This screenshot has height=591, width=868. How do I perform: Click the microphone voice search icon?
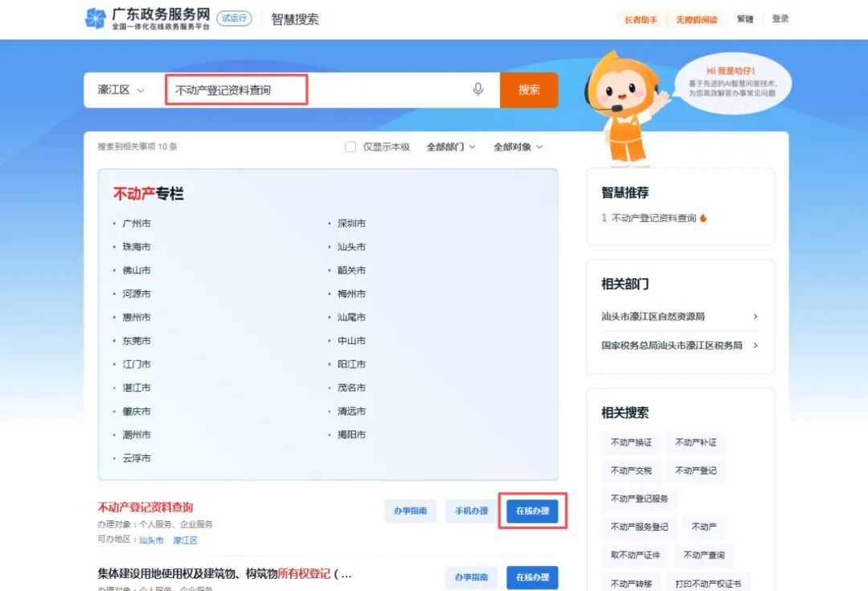pyautogui.click(x=478, y=89)
